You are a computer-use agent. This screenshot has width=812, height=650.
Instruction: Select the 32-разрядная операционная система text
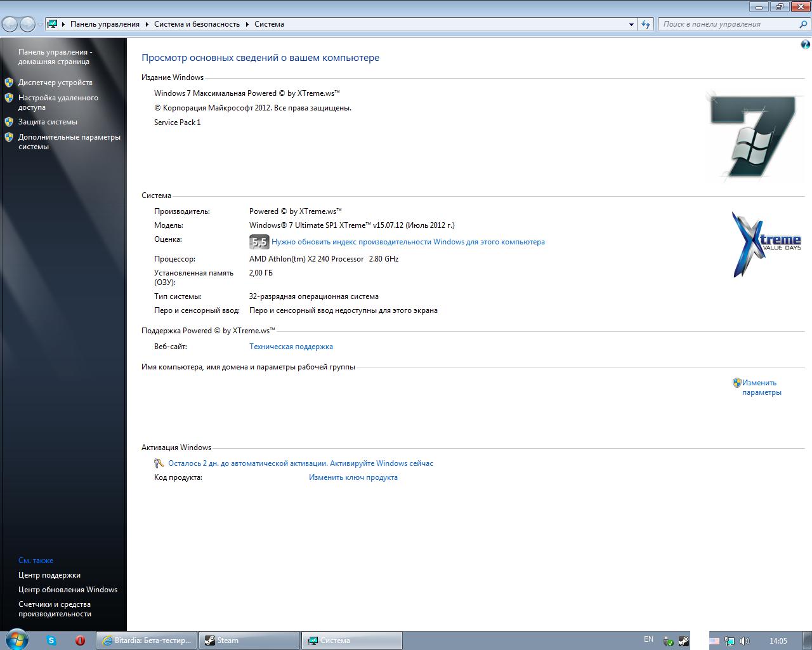(314, 296)
